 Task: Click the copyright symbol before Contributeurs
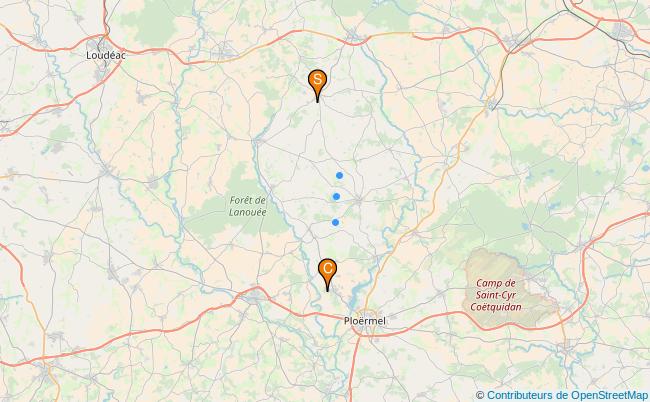point(480,395)
